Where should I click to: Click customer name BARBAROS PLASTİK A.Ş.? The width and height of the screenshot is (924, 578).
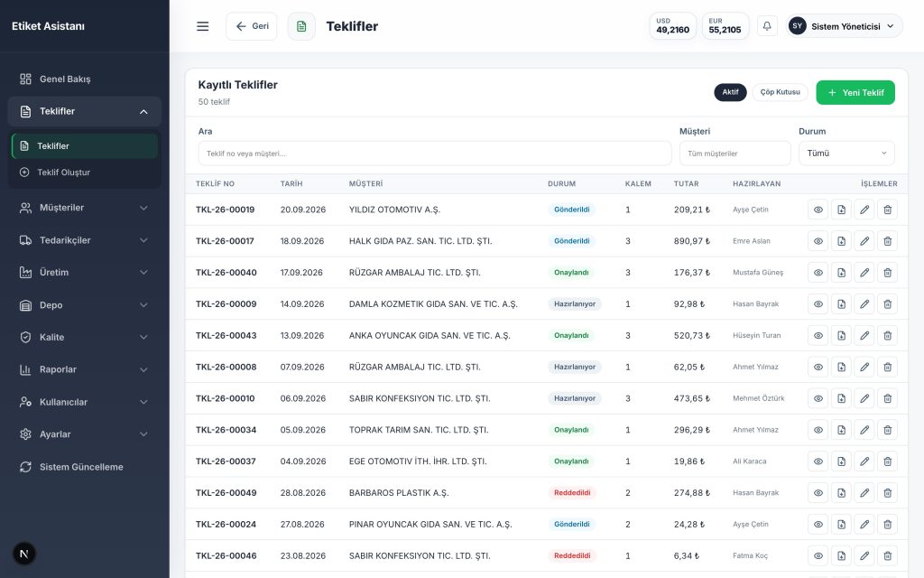[399, 493]
